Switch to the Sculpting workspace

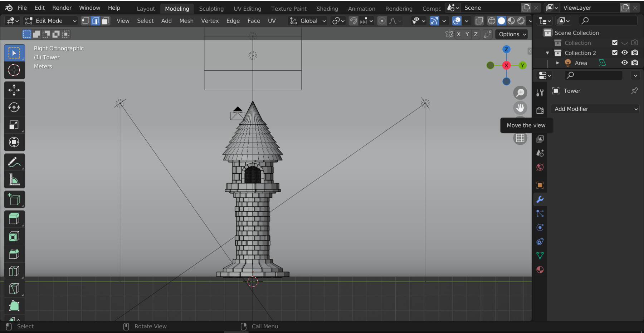click(x=211, y=9)
